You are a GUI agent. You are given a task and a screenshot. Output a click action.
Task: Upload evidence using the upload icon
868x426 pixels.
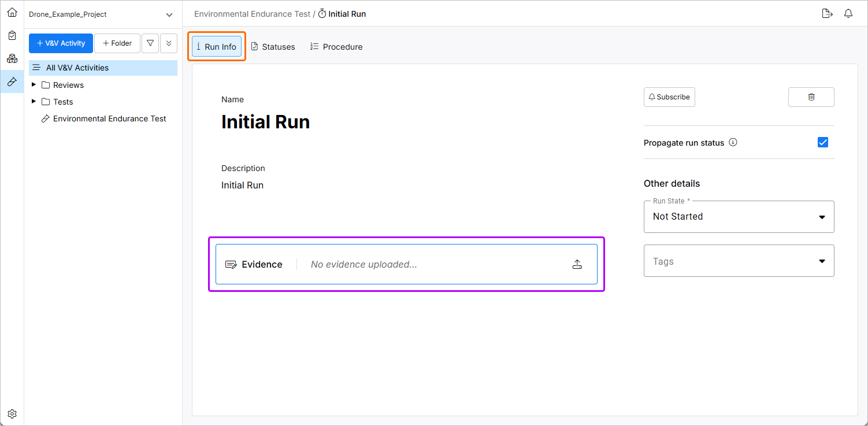coord(577,265)
